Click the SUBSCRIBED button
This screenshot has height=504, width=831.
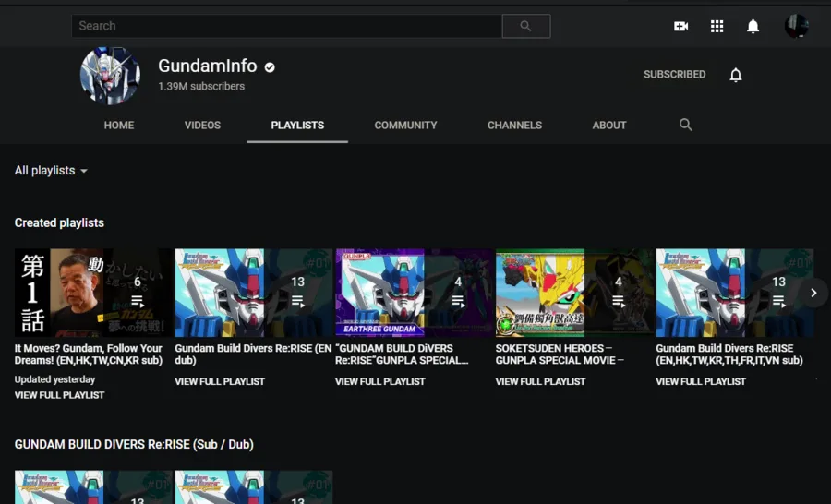[x=675, y=75]
